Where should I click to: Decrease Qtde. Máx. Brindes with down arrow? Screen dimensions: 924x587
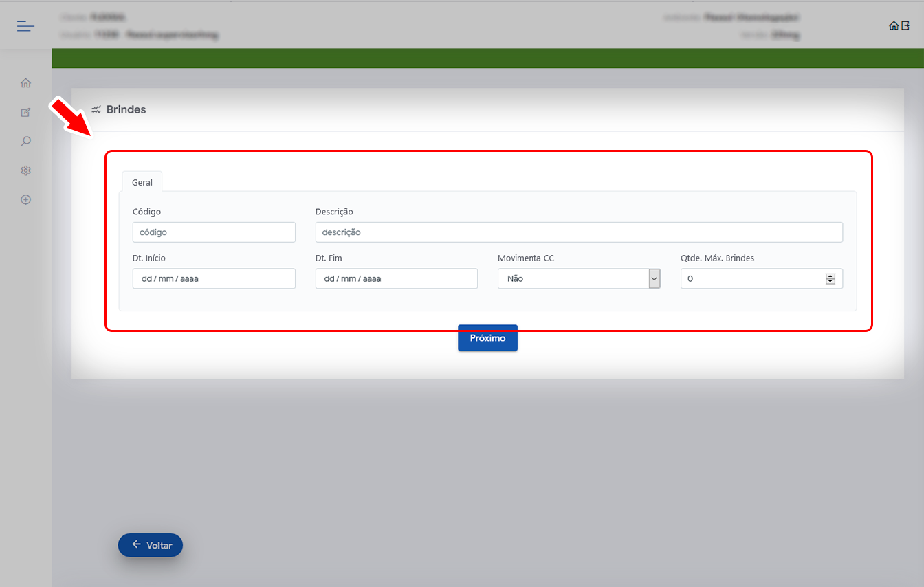click(830, 282)
